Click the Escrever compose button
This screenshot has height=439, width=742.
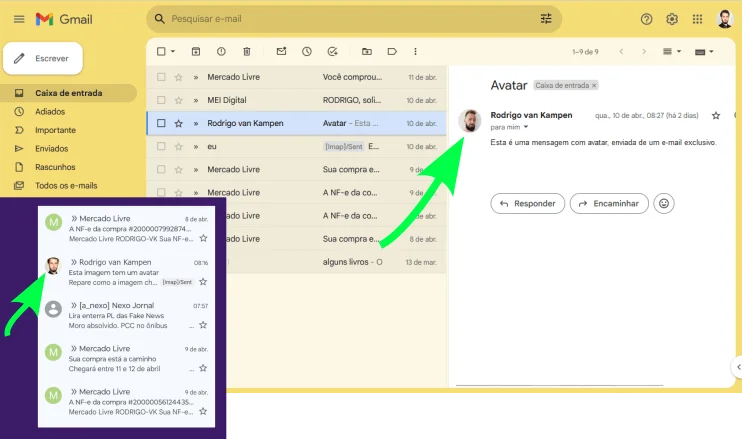click(x=43, y=59)
